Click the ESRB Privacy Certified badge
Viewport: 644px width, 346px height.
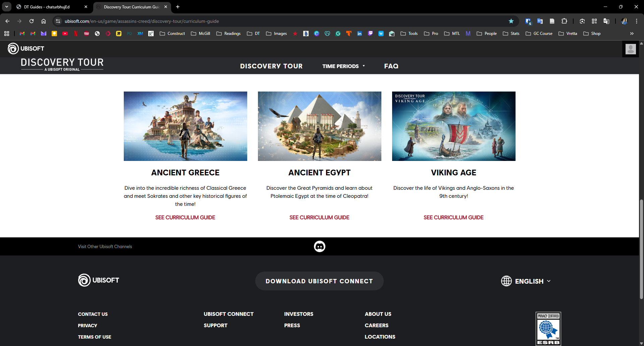[548, 329]
